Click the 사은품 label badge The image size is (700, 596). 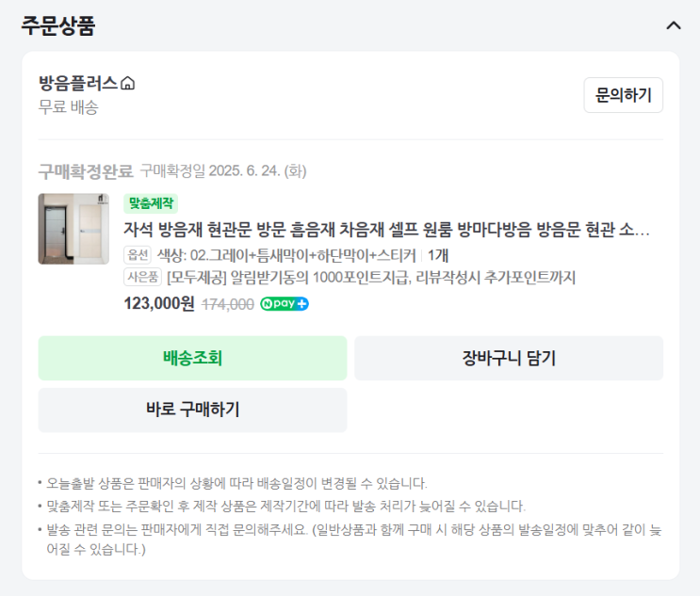[143, 278]
